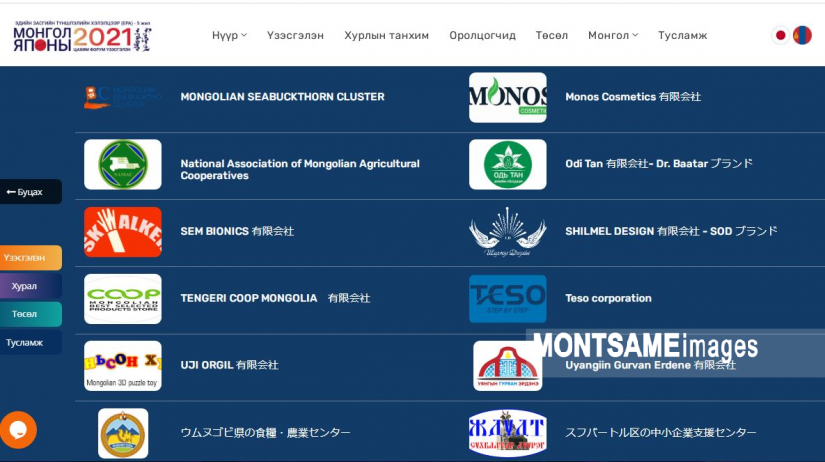825x462 pixels.
Task: Open ウムヌゴビ県の食糧・農業センター link
Action: 265,433
